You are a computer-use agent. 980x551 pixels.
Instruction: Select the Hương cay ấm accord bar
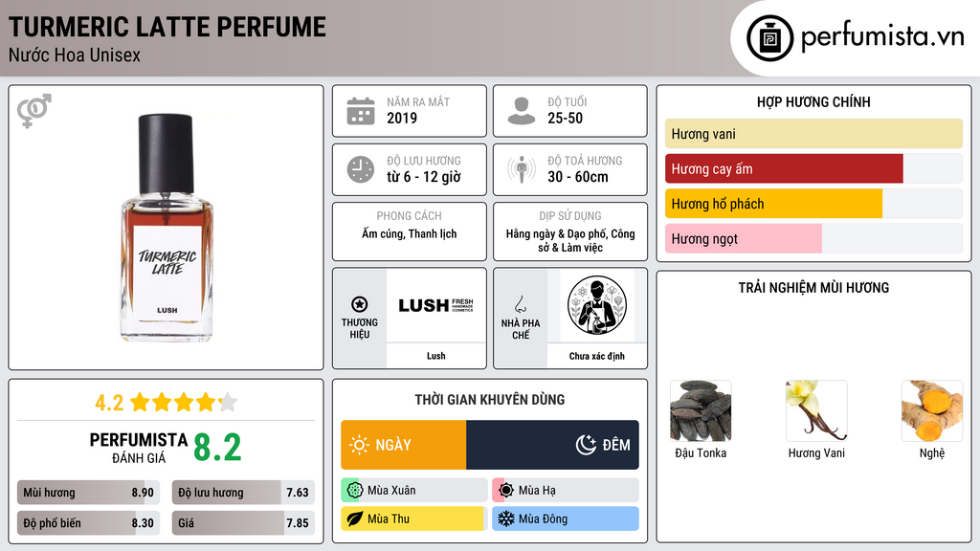coord(813,168)
